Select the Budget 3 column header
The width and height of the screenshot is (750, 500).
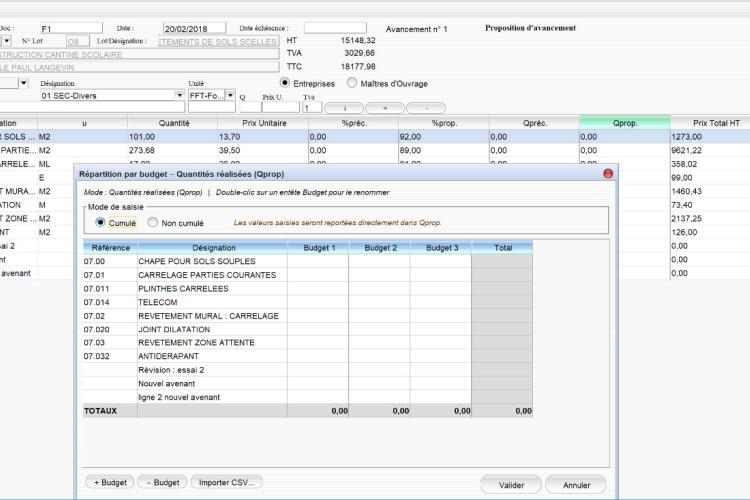441,247
